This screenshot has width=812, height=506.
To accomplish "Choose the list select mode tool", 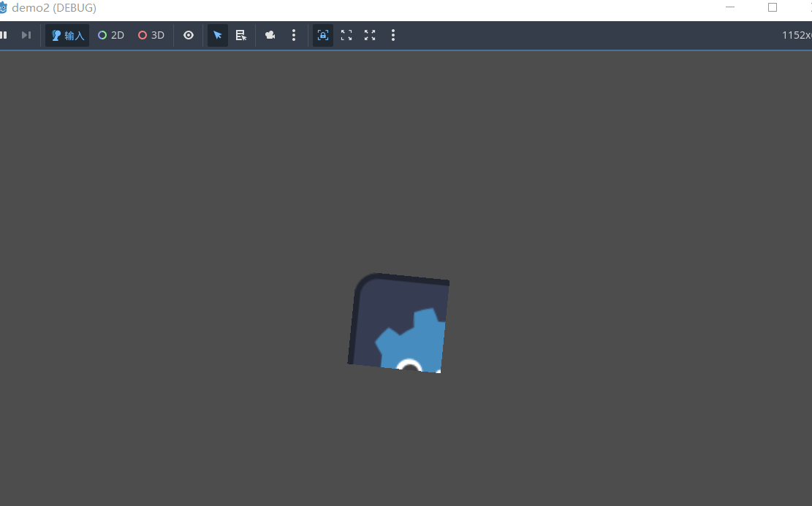I will (x=241, y=35).
